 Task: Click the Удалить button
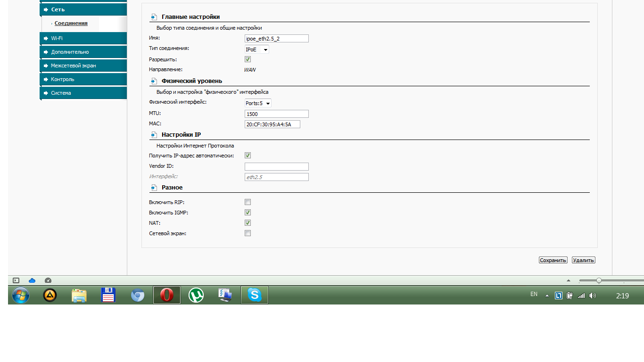[584, 260]
